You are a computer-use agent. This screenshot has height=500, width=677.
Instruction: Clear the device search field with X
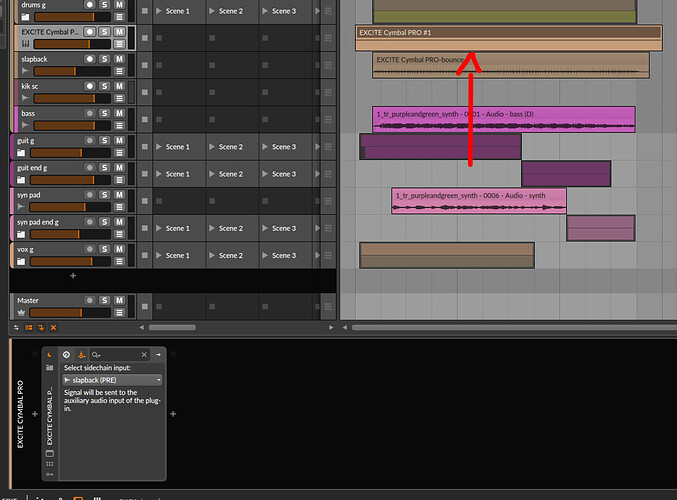(144, 354)
